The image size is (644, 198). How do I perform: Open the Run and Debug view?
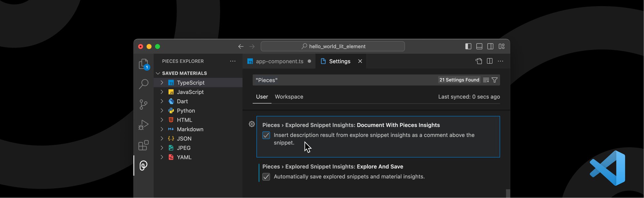(x=144, y=124)
